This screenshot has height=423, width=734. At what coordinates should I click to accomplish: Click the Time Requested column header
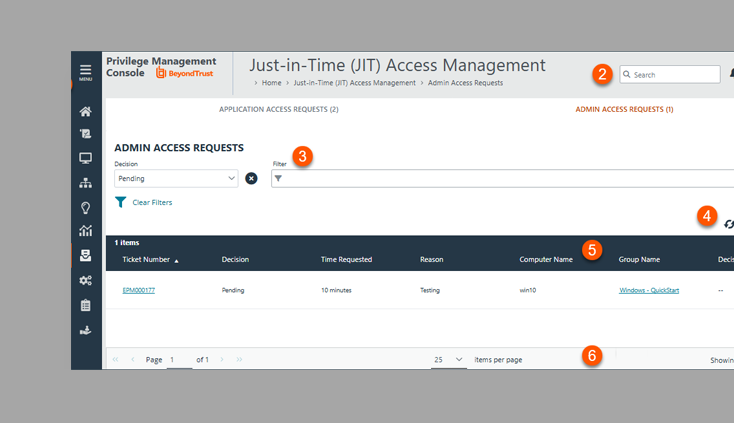346,259
